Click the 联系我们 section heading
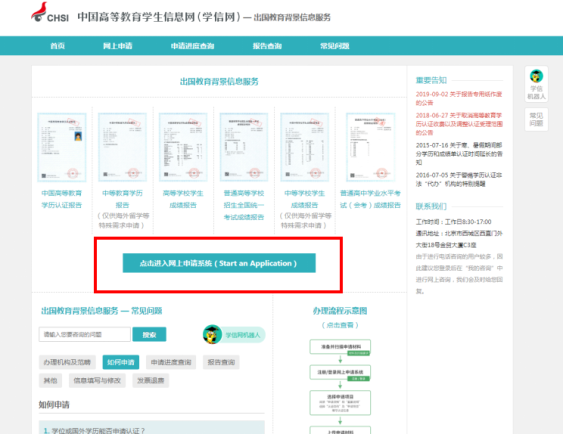The image size is (563, 434). (431, 206)
